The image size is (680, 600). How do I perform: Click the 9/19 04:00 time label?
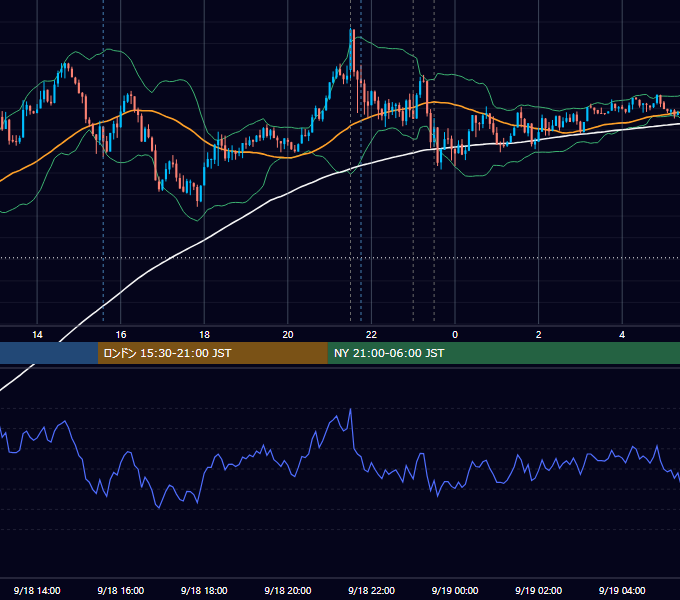pos(622,590)
